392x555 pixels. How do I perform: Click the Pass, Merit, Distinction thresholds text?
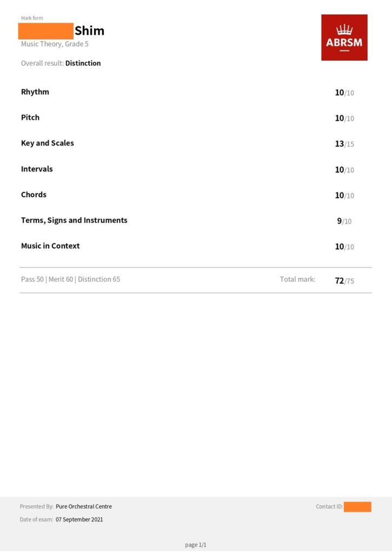70,280
